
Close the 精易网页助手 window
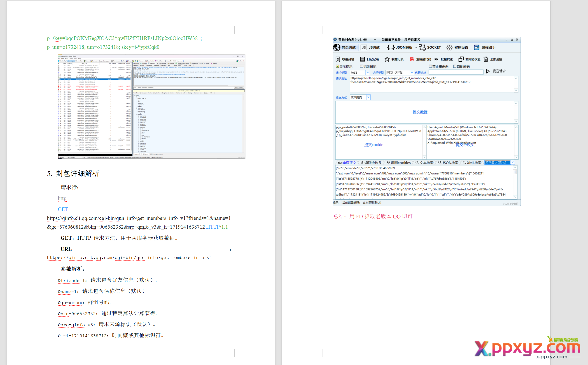tap(517, 40)
